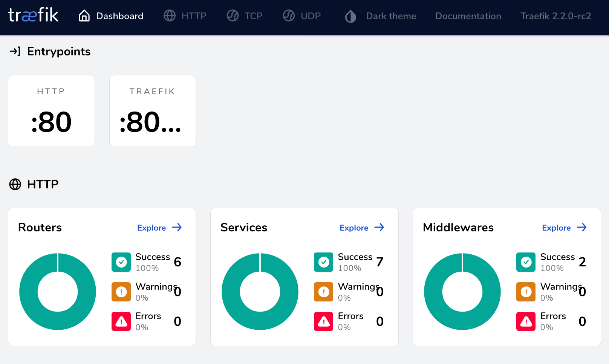This screenshot has height=364, width=609.
Task: Open the Dashboard tab
Action: coord(111,16)
